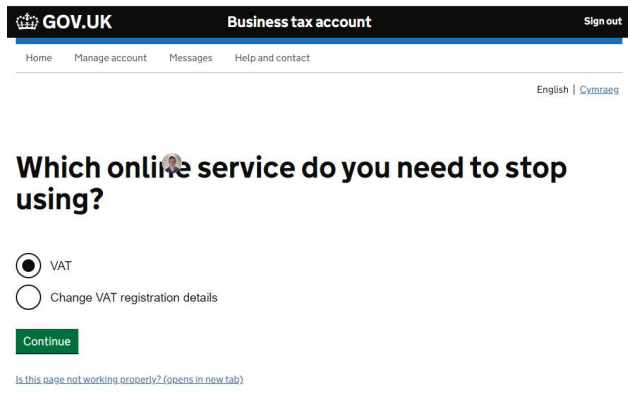Go to the Messages navigation item
The image size is (630, 403).
click(190, 58)
